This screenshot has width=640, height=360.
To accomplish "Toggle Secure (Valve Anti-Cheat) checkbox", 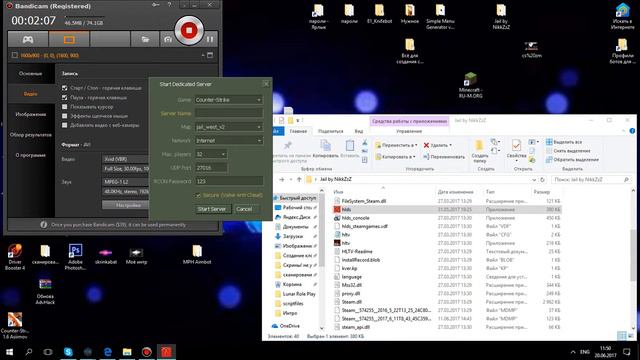I will click(x=198, y=196).
